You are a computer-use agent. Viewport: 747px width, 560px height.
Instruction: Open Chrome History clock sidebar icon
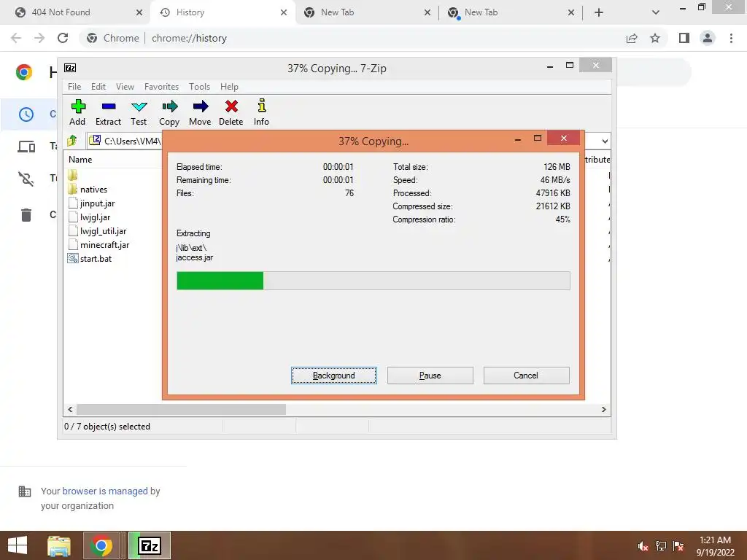pyautogui.click(x=26, y=114)
